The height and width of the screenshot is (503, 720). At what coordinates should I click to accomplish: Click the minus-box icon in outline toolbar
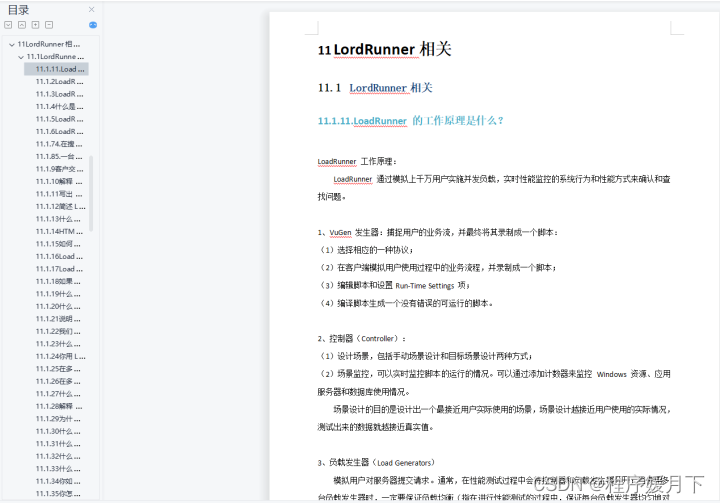49,25
